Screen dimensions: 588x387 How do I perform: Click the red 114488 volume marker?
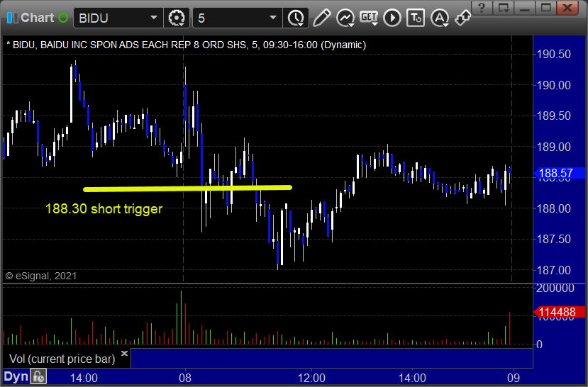[x=559, y=312]
